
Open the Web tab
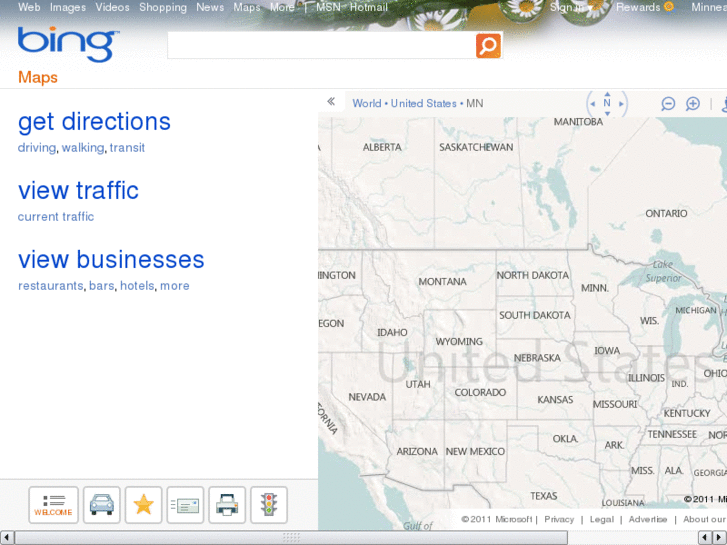tap(29, 7)
